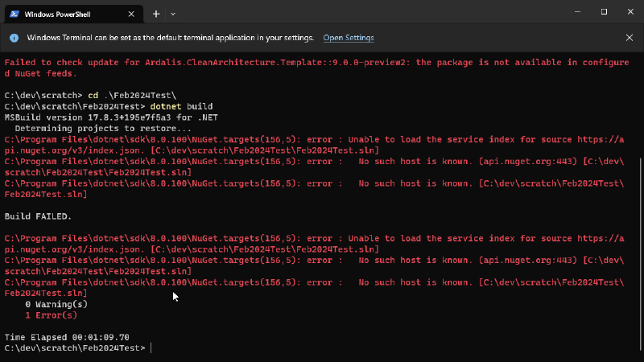644x362 pixels.
Task: Click the 'dotnet build' command text
Action: (x=182, y=106)
